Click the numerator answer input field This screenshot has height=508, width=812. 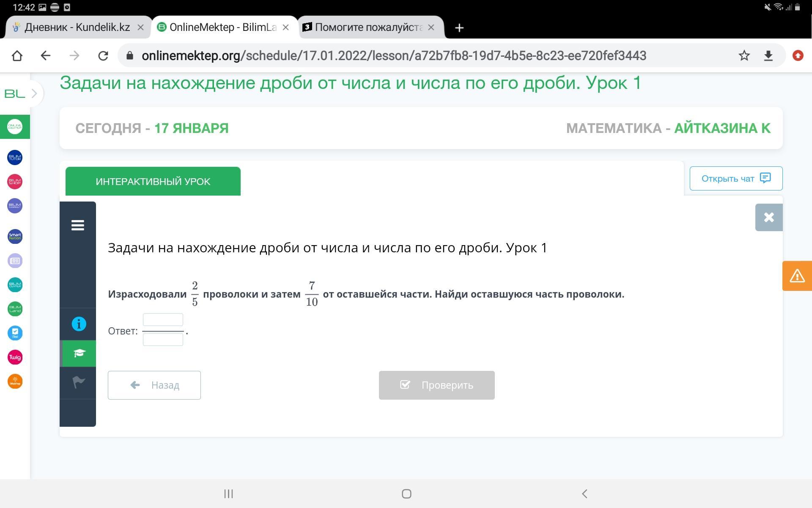point(163,320)
